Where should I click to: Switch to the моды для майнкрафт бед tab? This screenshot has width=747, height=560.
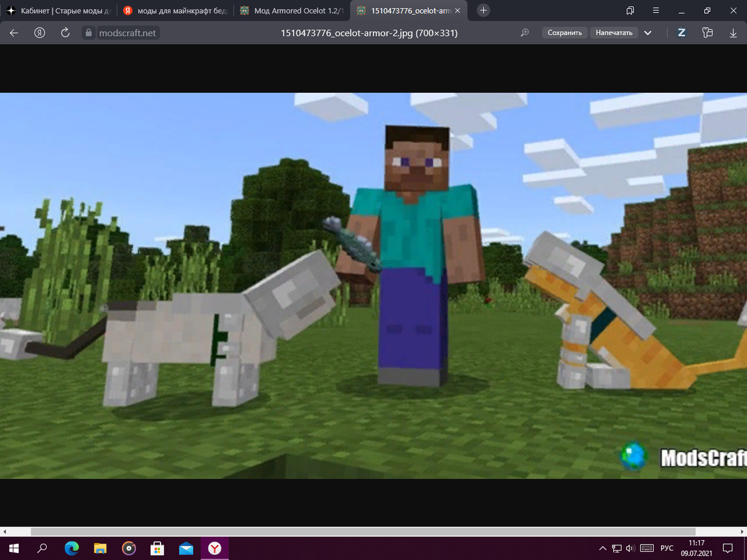[x=175, y=11]
